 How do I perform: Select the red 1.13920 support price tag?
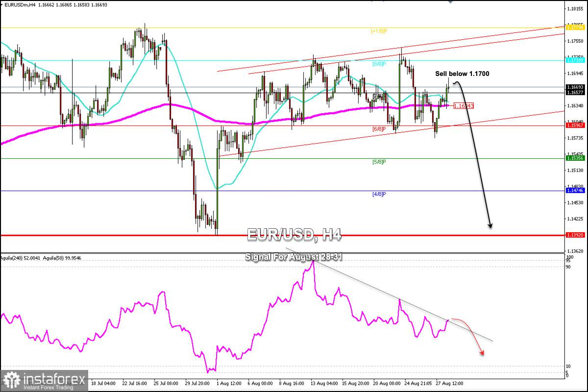click(x=575, y=235)
